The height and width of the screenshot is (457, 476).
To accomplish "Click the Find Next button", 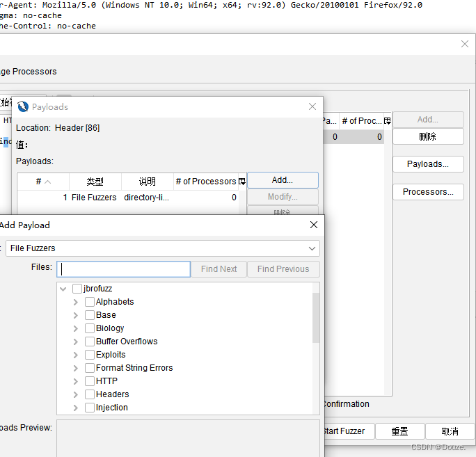I will click(219, 269).
